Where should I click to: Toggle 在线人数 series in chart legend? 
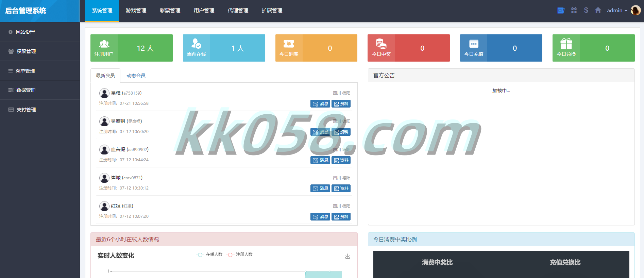coord(209,255)
